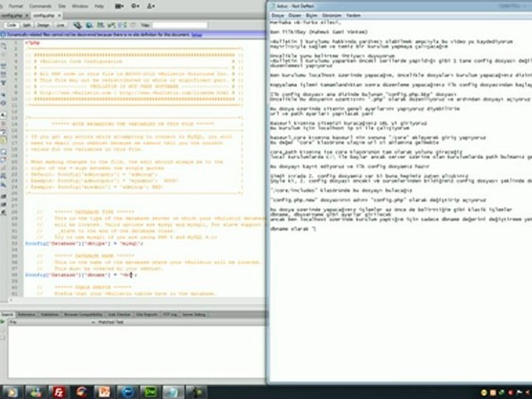Click the FileZilla taskbar icon

tap(59, 392)
